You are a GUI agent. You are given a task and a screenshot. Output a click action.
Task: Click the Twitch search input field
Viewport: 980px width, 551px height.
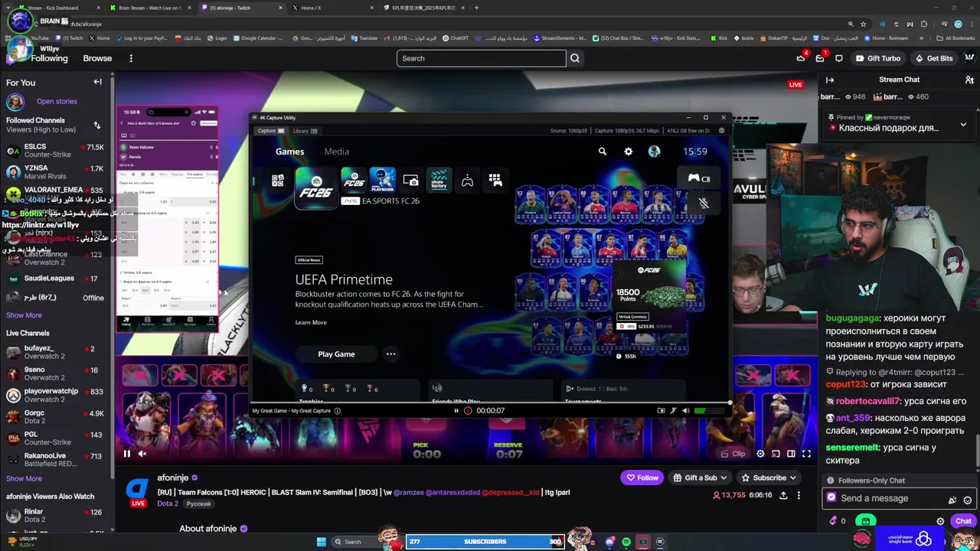click(x=481, y=58)
